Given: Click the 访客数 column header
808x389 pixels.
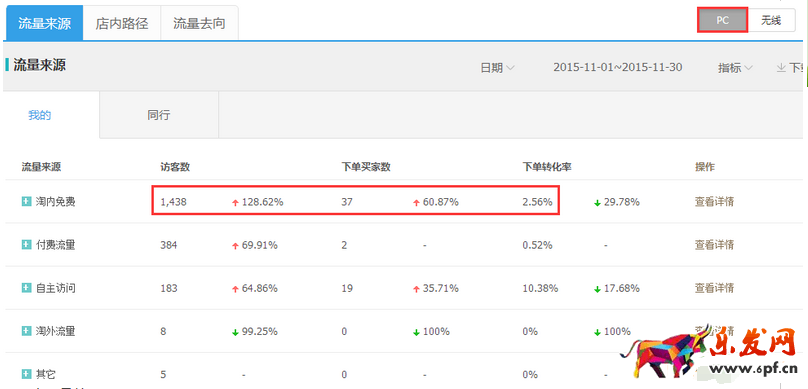Looking at the screenshot, I should click(176, 167).
